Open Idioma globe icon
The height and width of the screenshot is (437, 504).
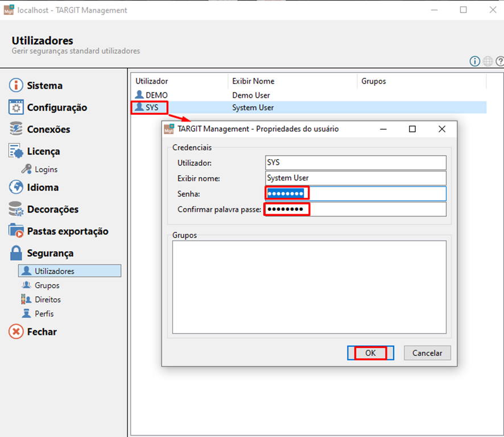coord(16,187)
